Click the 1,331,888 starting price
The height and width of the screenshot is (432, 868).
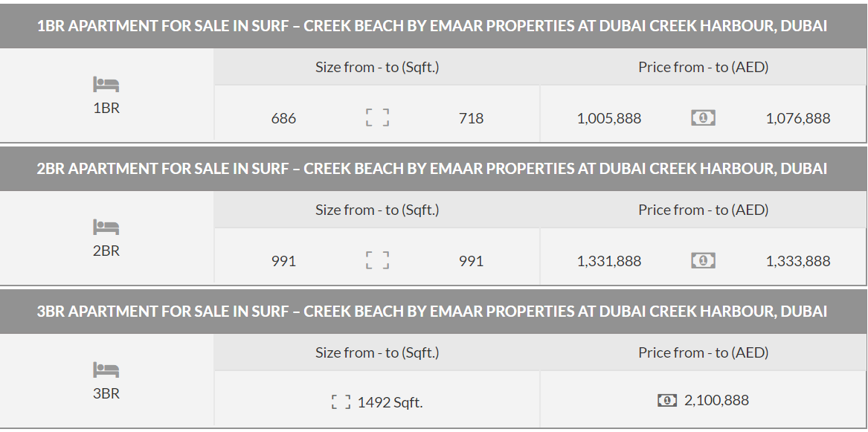[609, 261]
